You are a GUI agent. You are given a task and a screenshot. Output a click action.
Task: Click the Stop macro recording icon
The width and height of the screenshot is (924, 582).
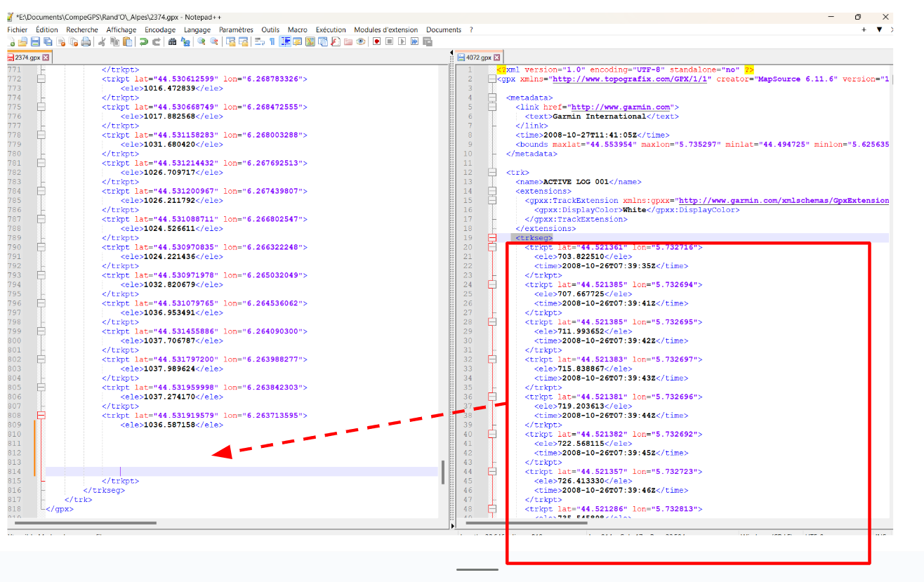point(388,41)
